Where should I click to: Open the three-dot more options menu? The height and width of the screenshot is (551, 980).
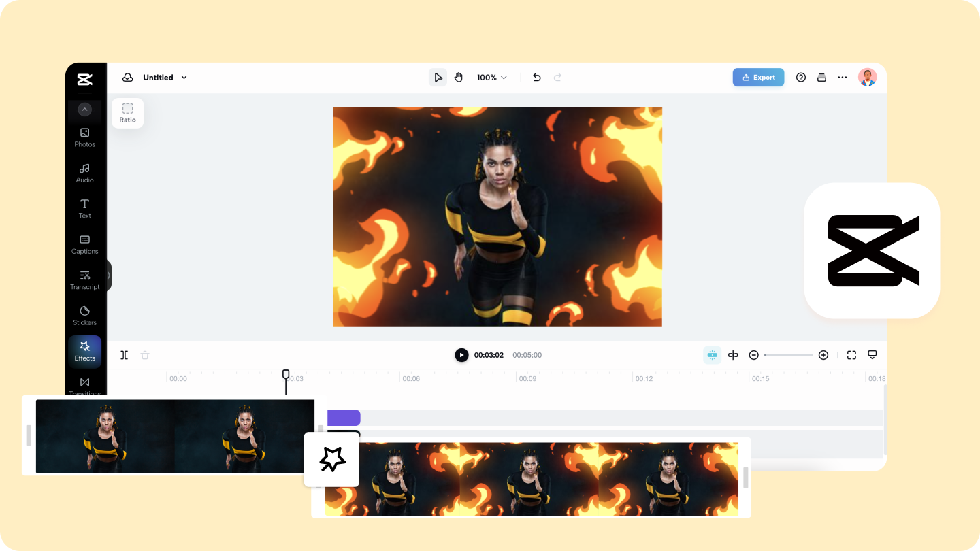click(x=843, y=78)
